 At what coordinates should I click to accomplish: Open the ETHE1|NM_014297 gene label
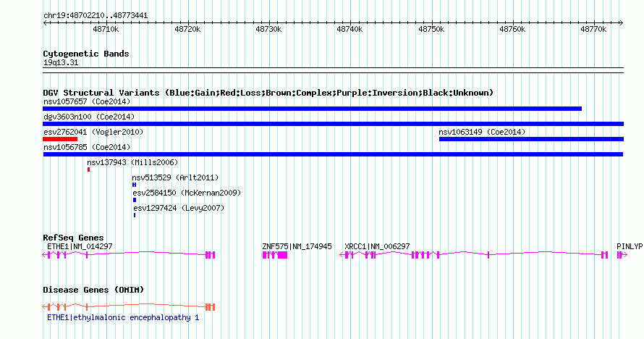pos(80,246)
